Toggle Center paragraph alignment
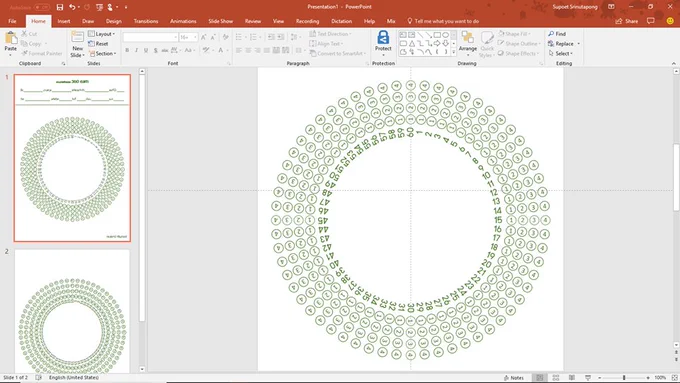 248,50
